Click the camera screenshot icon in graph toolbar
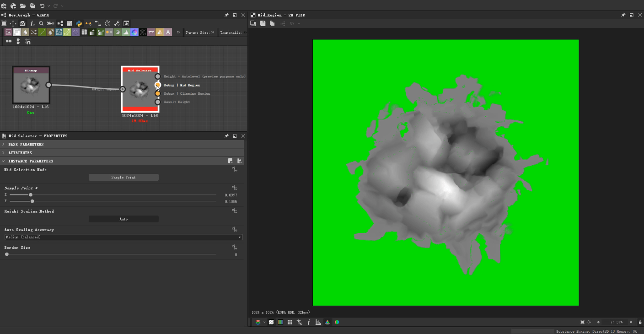 [22, 23]
